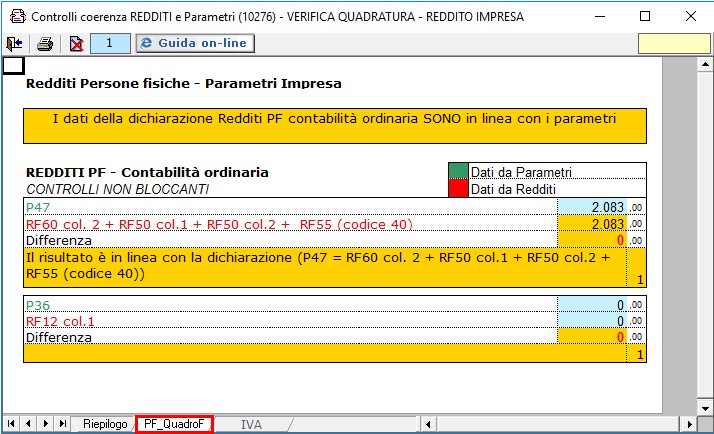Image resolution: width=714 pixels, height=434 pixels.
Task: Click the P47 label
Action: [x=38, y=208]
